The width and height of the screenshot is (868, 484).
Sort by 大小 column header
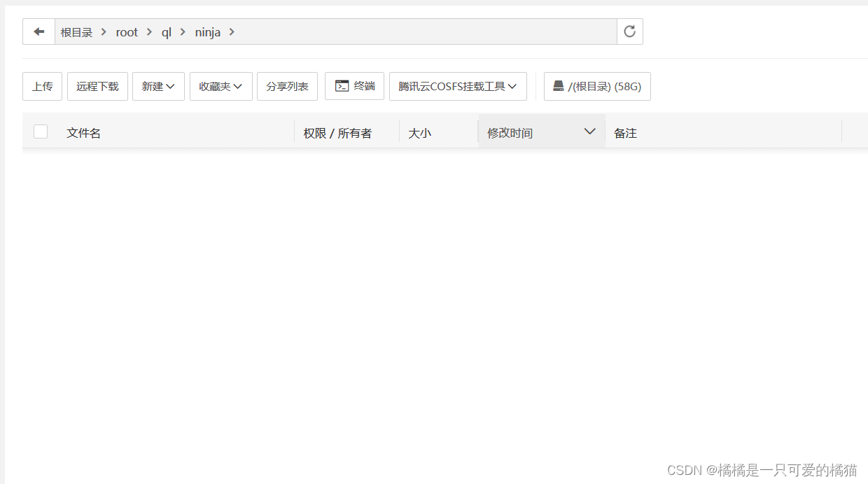(x=419, y=133)
